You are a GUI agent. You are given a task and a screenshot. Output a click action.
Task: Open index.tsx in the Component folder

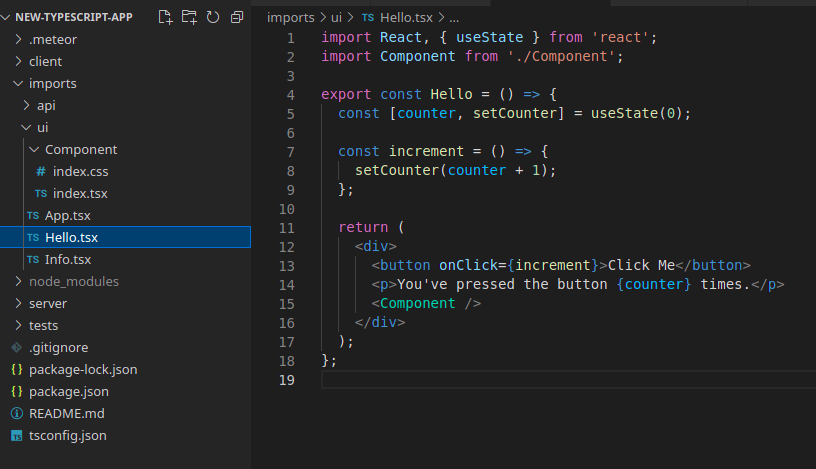(80, 194)
